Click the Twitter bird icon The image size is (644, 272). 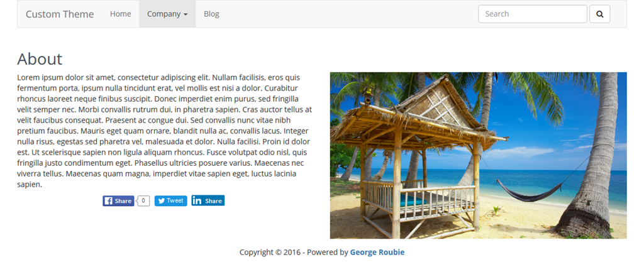pyautogui.click(x=161, y=200)
